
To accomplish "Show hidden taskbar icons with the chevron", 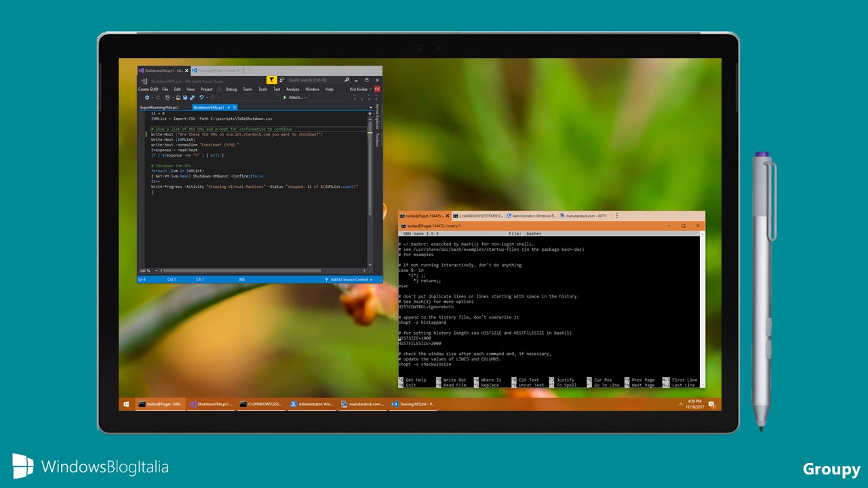I will (680, 404).
